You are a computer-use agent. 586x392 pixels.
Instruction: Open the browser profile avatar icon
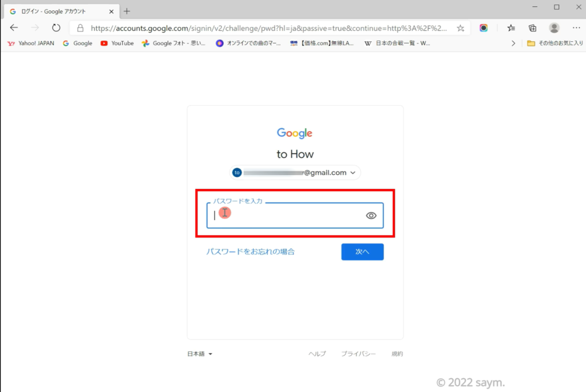(x=554, y=27)
